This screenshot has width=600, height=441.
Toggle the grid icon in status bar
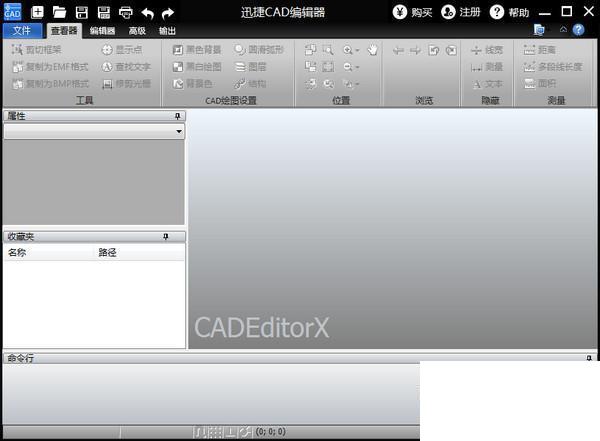(215, 432)
